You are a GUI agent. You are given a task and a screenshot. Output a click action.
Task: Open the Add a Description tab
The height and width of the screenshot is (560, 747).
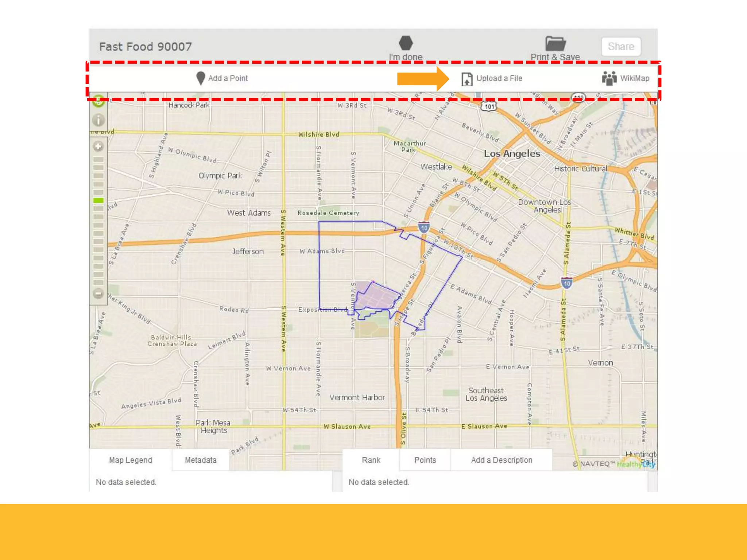(x=502, y=460)
